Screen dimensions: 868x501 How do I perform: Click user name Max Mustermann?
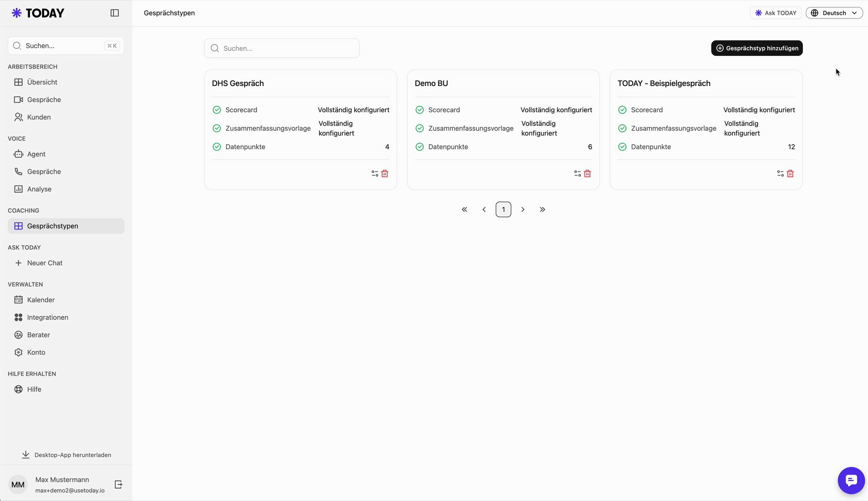pyautogui.click(x=62, y=480)
